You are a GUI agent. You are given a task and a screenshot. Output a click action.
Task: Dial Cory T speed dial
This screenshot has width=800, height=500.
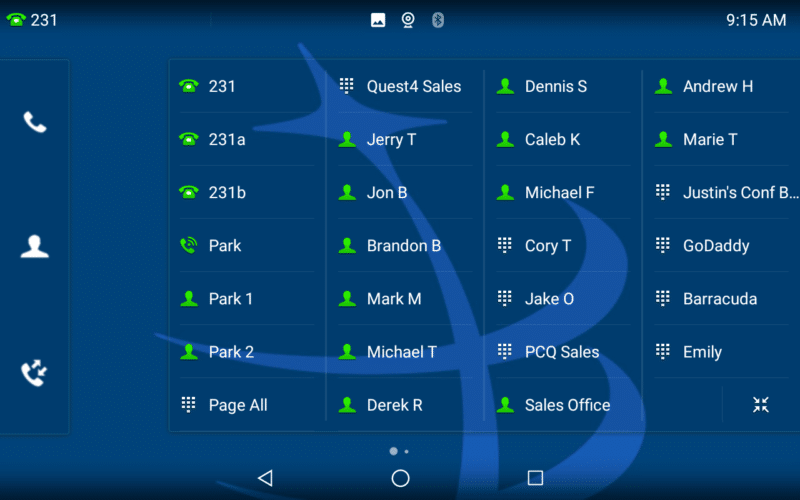[x=563, y=245]
